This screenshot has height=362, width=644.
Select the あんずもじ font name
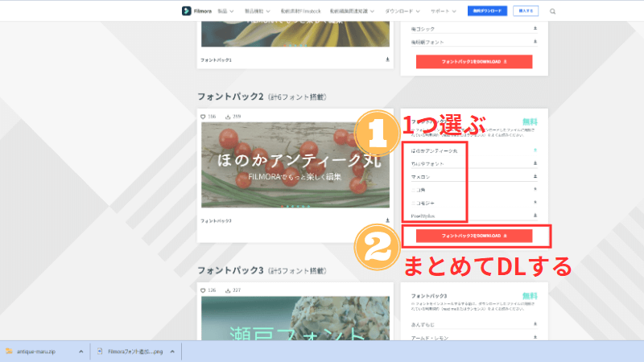click(x=423, y=324)
